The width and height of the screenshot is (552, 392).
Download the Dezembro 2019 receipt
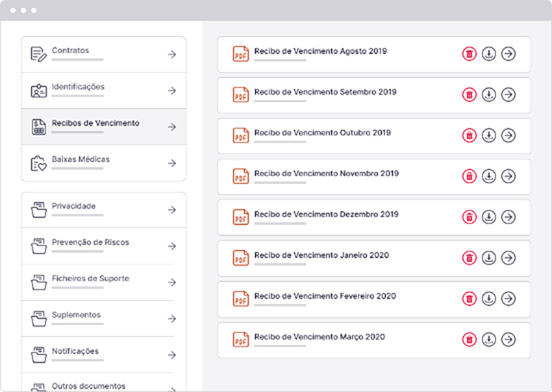(489, 217)
